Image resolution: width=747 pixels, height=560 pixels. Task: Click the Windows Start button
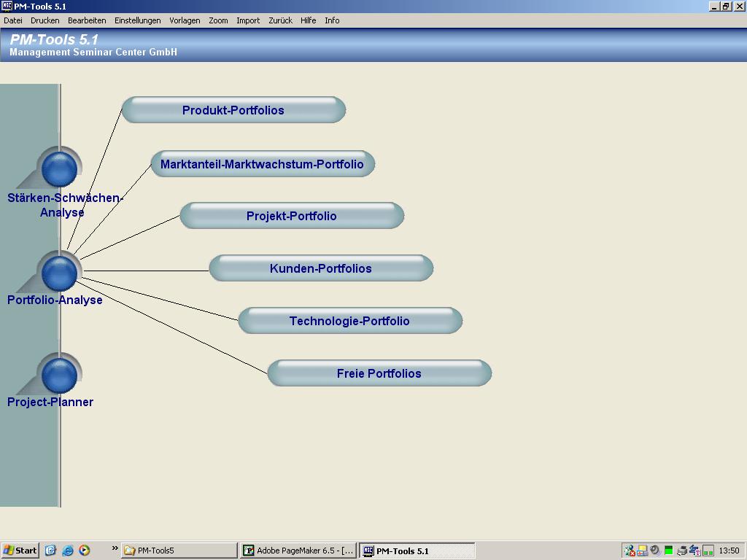20,551
